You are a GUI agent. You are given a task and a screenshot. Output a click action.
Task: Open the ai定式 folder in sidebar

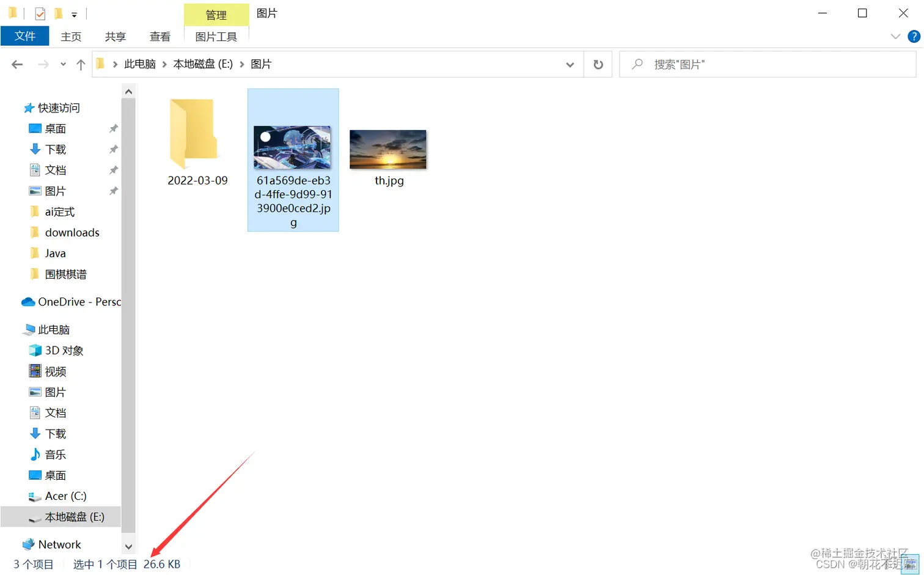point(59,212)
